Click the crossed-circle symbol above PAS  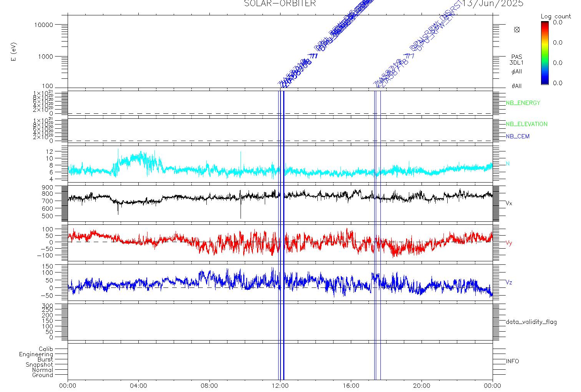tap(517, 30)
